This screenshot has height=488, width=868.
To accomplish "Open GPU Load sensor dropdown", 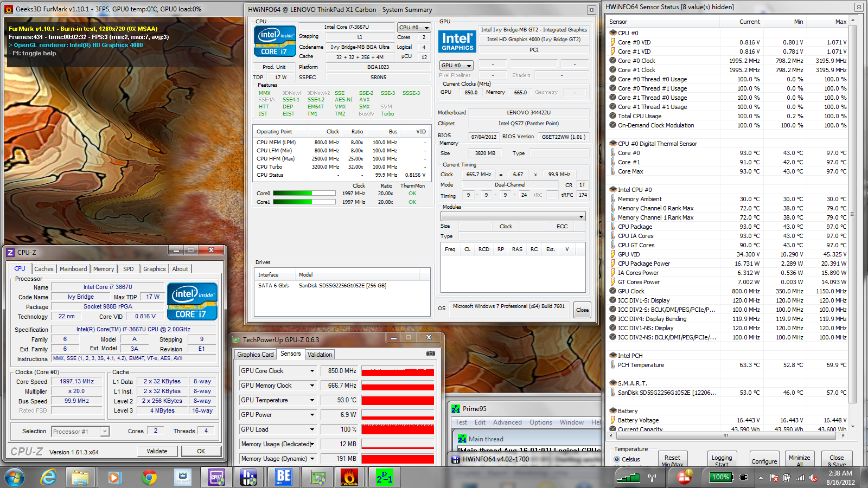I will coord(312,429).
